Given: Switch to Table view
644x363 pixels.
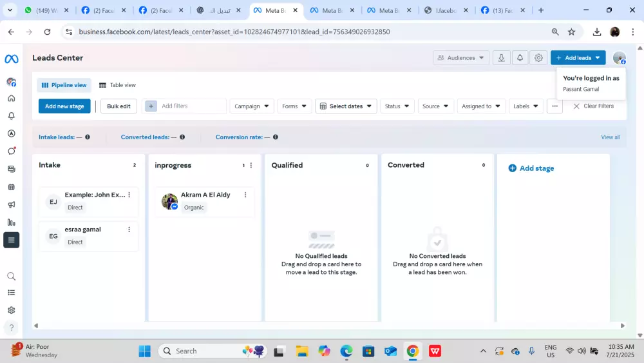Looking at the screenshot, I should [x=117, y=85].
